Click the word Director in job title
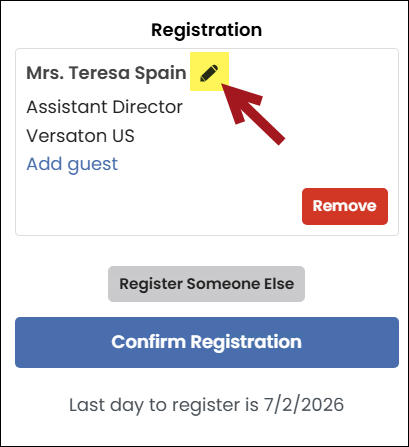409x447 pixels. pos(148,107)
